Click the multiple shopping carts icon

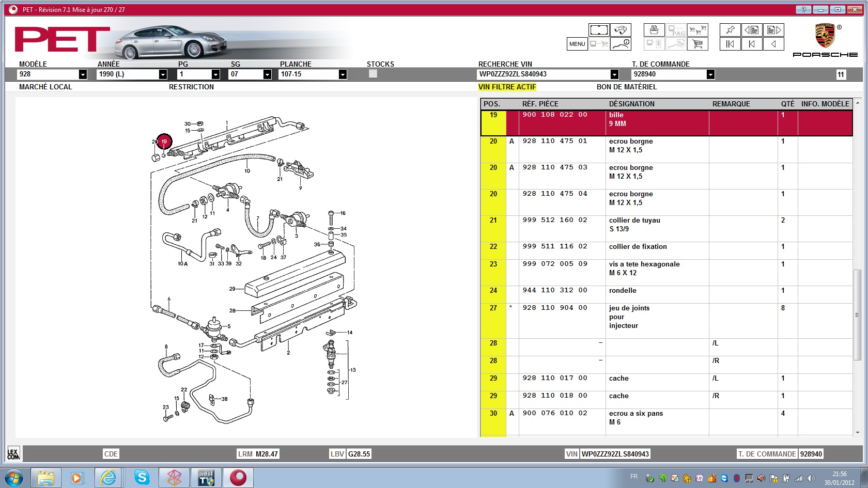698,30
